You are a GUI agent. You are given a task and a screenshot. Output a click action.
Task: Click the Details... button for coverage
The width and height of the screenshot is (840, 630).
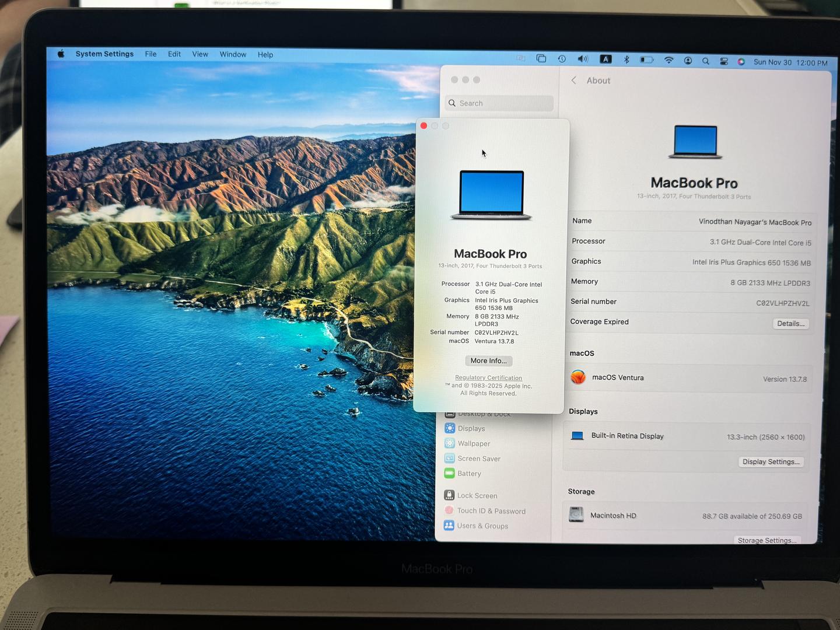(791, 324)
